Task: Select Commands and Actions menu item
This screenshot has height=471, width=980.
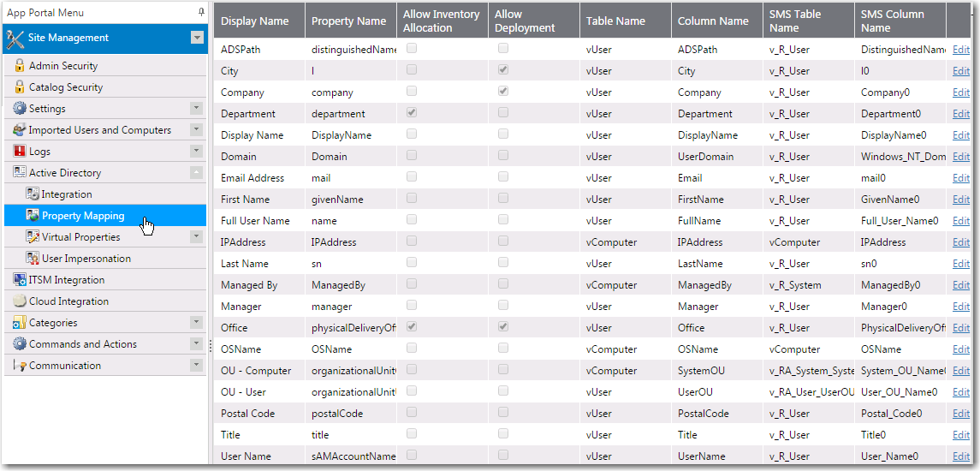Action: click(83, 344)
